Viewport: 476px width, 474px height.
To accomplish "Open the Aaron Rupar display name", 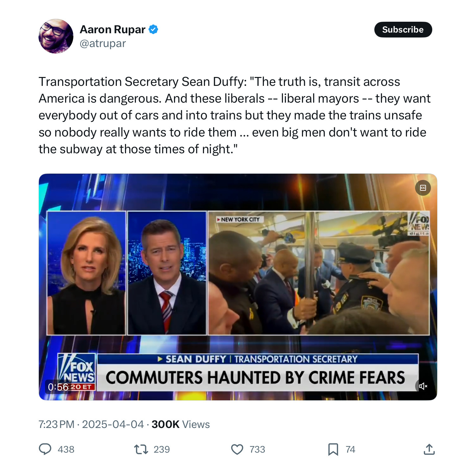I will (113, 30).
